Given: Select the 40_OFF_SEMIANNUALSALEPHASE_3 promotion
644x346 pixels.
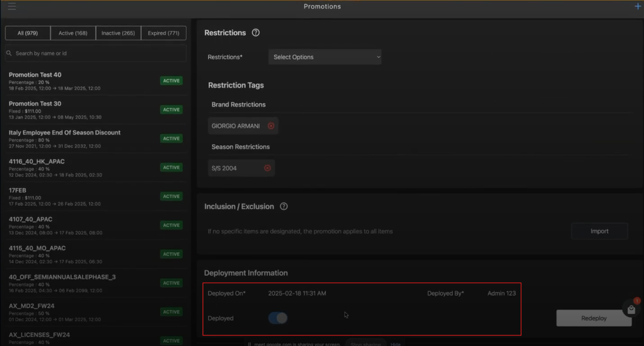Looking at the screenshot, I should click(96, 283).
